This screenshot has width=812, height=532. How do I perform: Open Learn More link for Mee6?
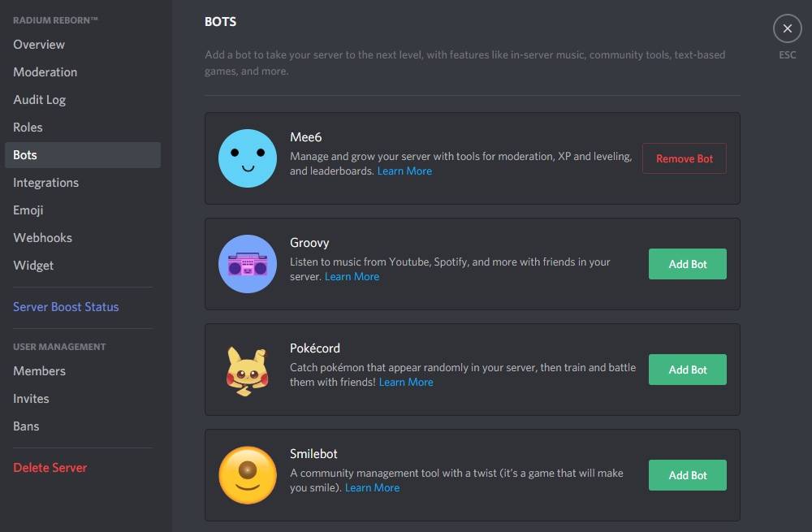[x=404, y=171]
